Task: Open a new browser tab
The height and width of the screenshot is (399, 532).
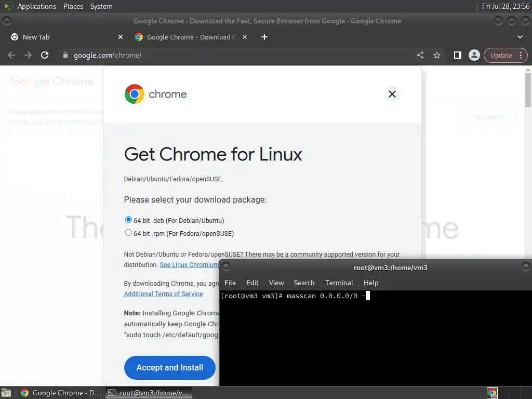Action: click(x=264, y=37)
